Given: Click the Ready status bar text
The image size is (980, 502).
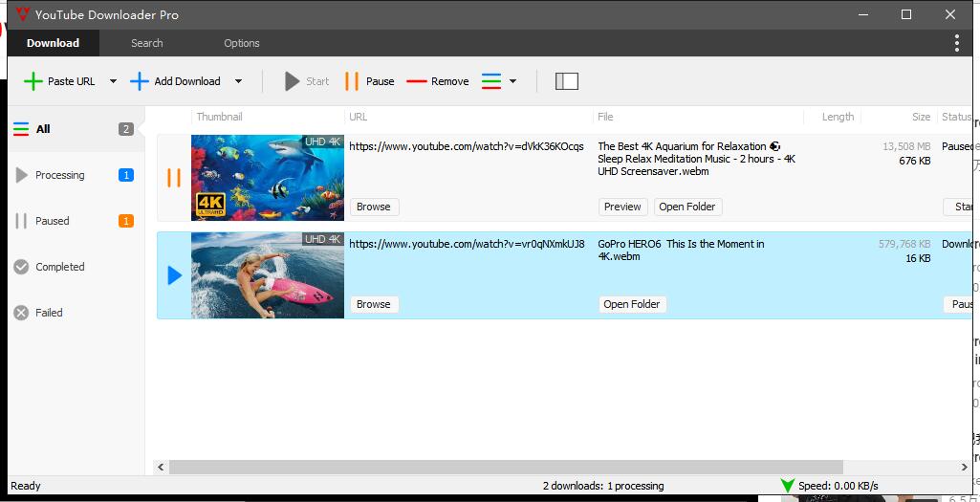Looking at the screenshot, I should pyautogui.click(x=26, y=486).
